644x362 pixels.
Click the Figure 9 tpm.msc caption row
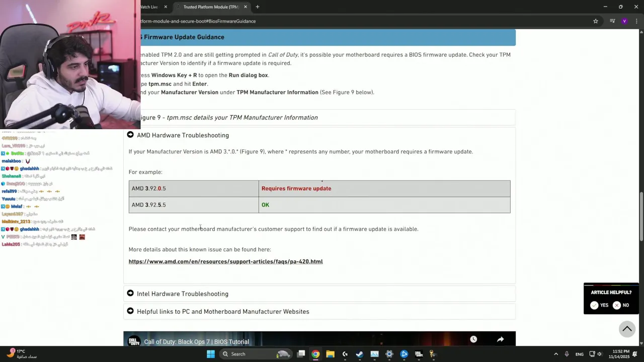tap(328, 118)
